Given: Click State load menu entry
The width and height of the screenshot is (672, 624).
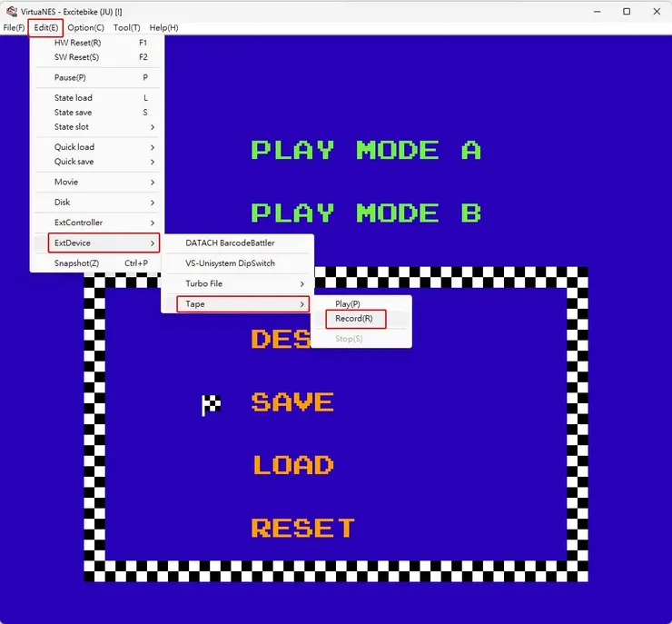Looking at the screenshot, I should click(x=97, y=98).
